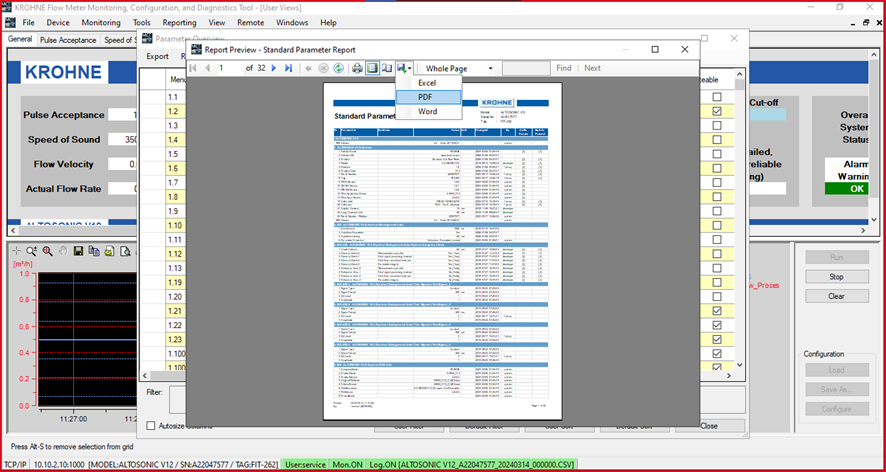Click the Parameter Overview window title icon
886x472 pixels.
point(147,38)
